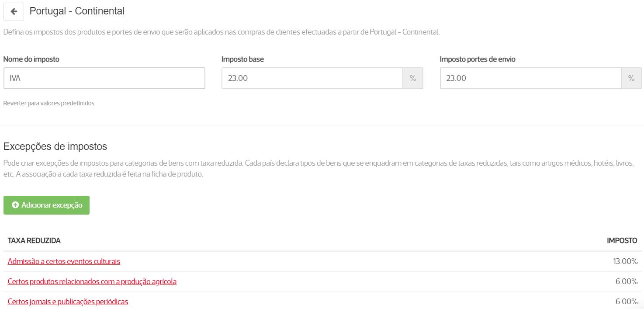Click the Imposto portes de envio field
This screenshot has height=309, width=644.
[x=530, y=78]
